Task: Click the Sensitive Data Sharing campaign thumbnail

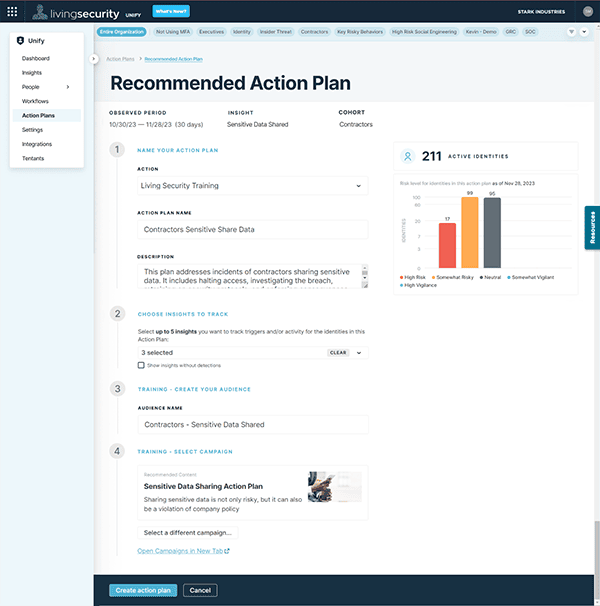Action: pos(335,487)
